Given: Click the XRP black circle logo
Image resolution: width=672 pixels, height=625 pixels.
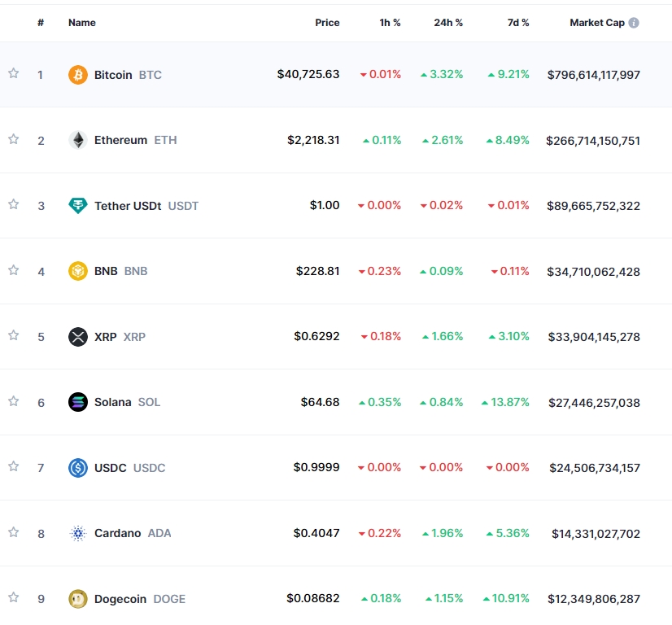Looking at the screenshot, I should [x=77, y=336].
